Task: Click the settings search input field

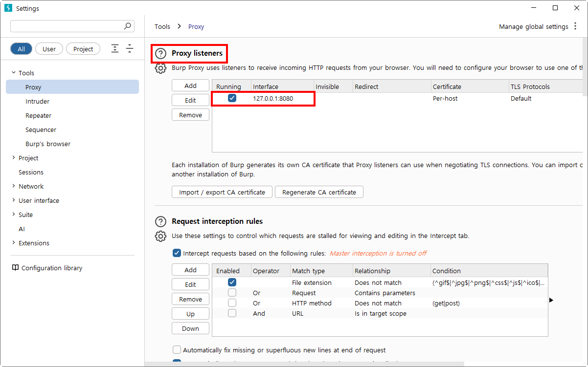Action: click(66, 26)
